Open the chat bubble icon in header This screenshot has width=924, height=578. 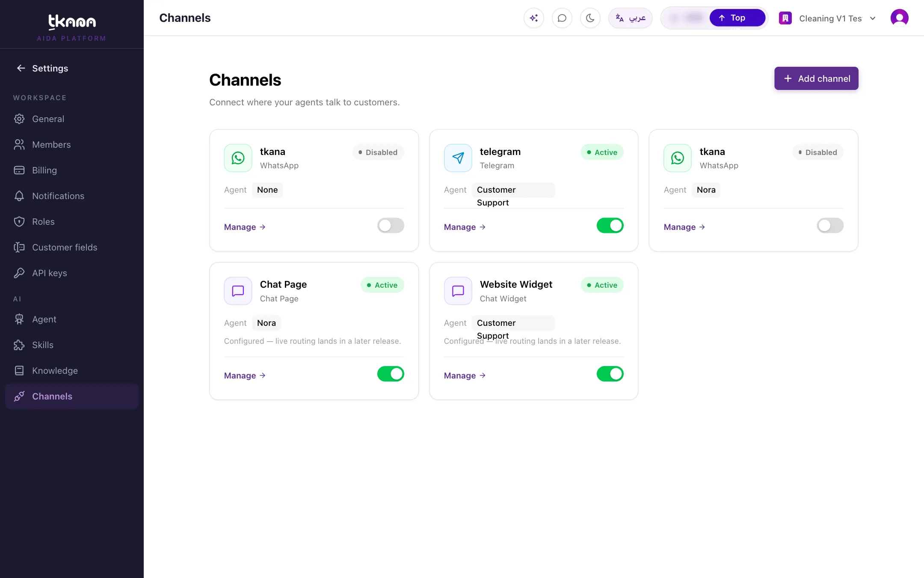click(x=562, y=18)
